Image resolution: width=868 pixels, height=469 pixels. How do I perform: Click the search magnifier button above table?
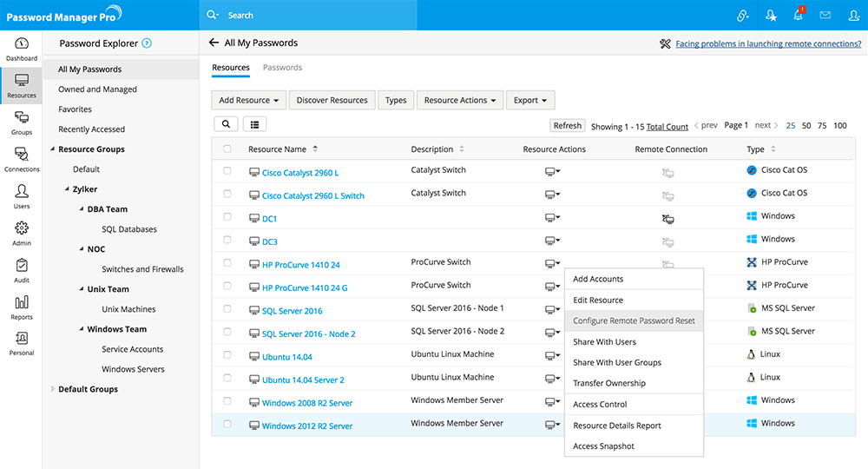pos(226,125)
